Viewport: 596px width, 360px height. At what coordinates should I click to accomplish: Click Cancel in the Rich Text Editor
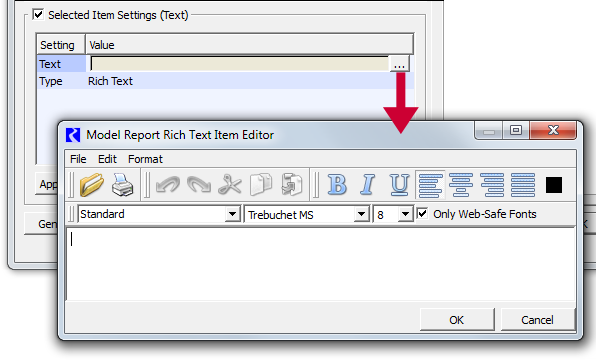(x=537, y=320)
